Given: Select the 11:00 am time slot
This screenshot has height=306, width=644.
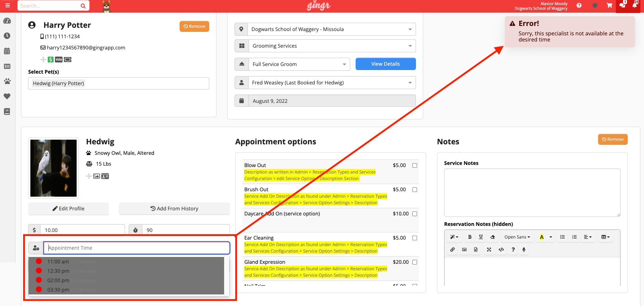Looking at the screenshot, I should (126, 262).
